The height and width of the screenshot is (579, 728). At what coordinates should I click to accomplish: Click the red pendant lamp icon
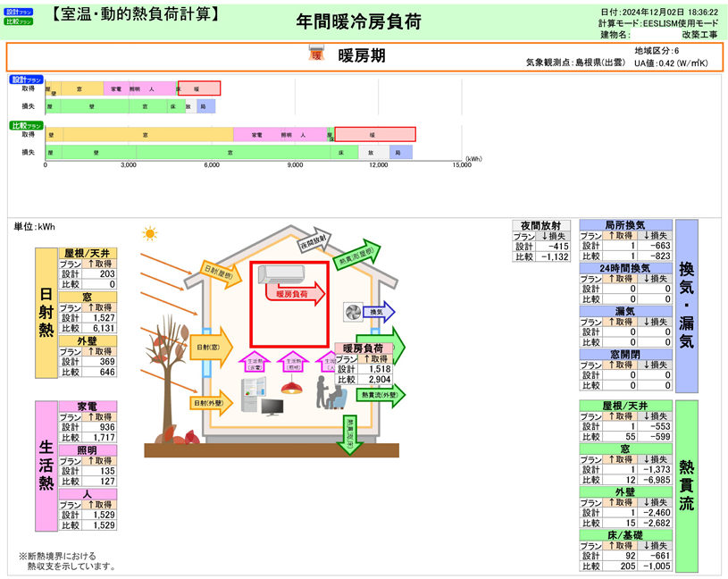290,387
